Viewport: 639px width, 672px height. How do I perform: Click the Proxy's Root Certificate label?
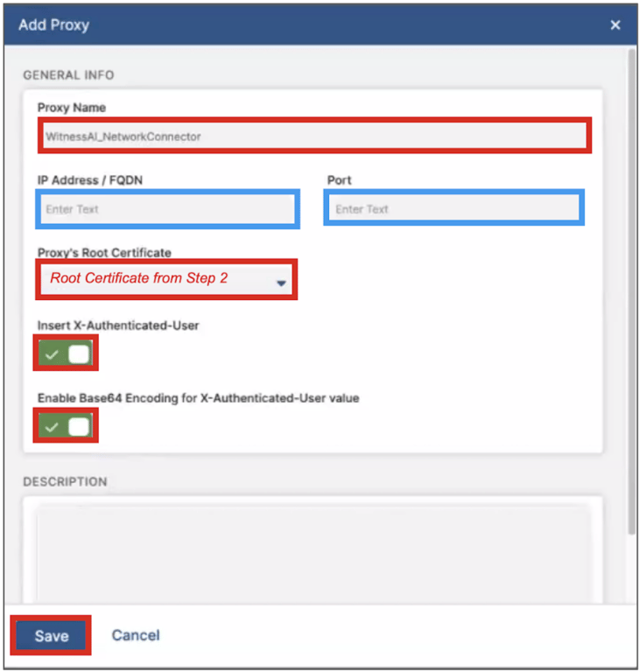tap(104, 252)
